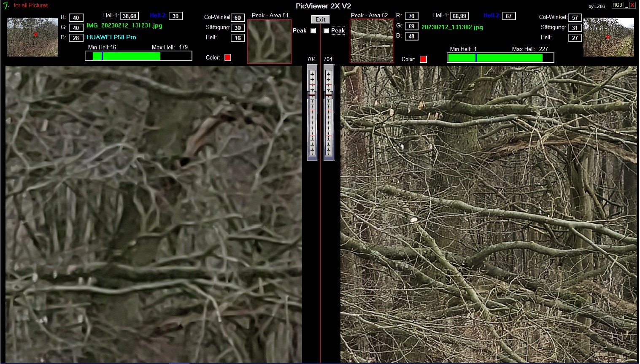Viewport: 640px width, 364px height.
Task: Click the left picture's red Color swatch
Action: click(x=228, y=58)
